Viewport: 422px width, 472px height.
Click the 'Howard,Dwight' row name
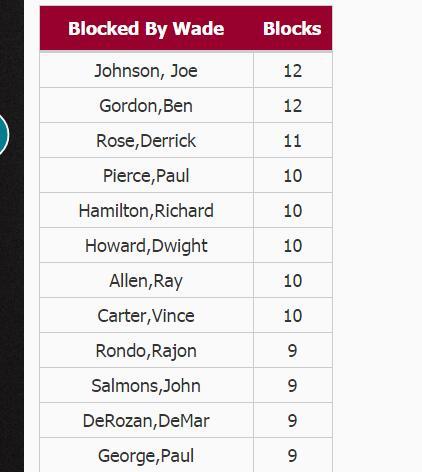pyautogui.click(x=146, y=246)
